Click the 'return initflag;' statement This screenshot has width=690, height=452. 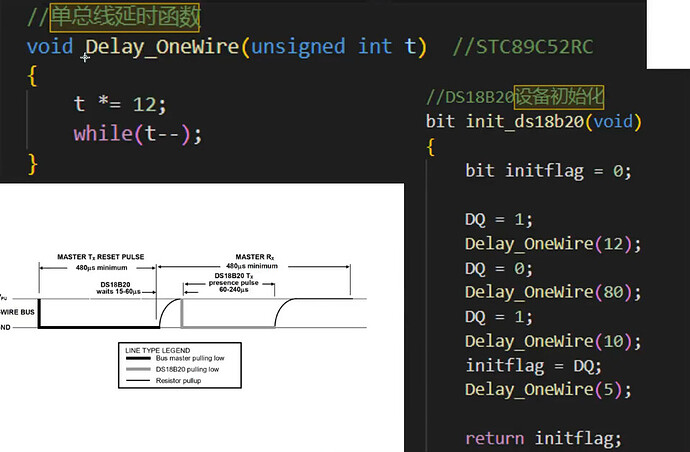[x=543, y=438]
